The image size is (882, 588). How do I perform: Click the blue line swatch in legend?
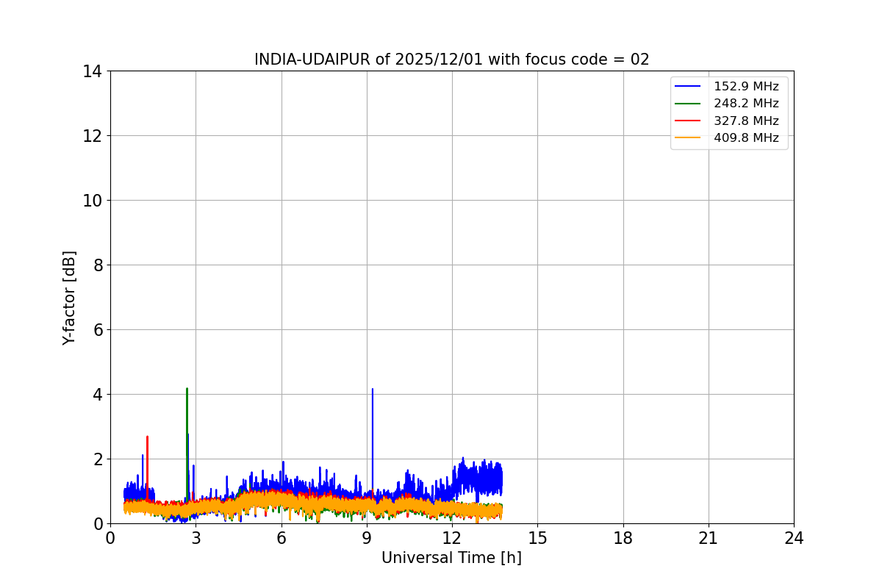click(689, 87)
